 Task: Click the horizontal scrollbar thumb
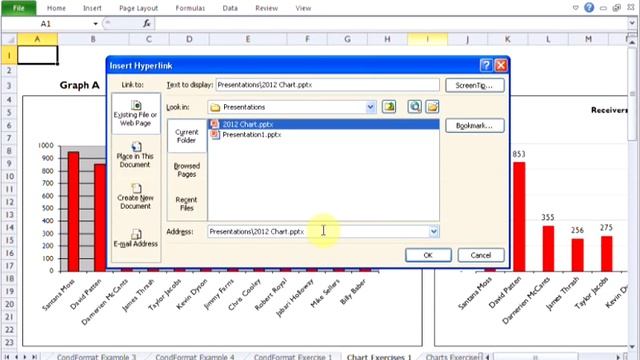[x=536, y=357]
